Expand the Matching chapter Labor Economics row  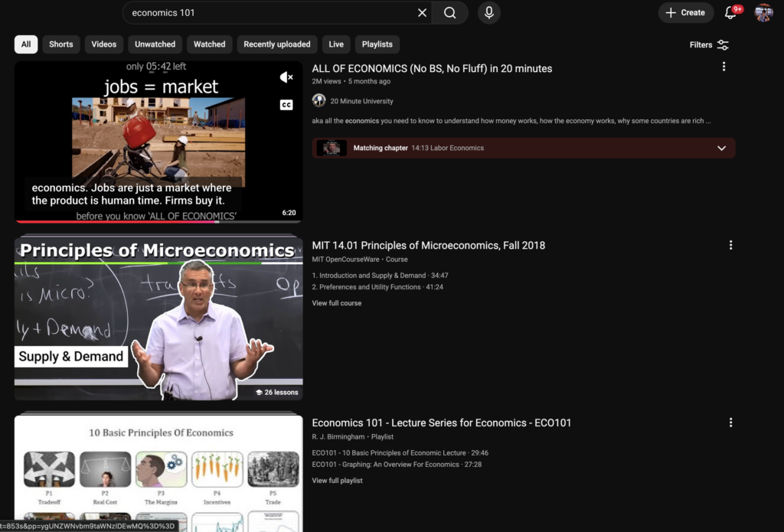(x=721, y=148)
